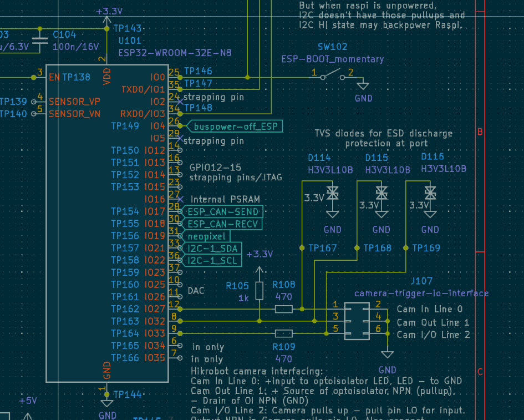Select the D116 TVS diode symbol
Viewport: 524px width, 420px height.
(430, 193)
